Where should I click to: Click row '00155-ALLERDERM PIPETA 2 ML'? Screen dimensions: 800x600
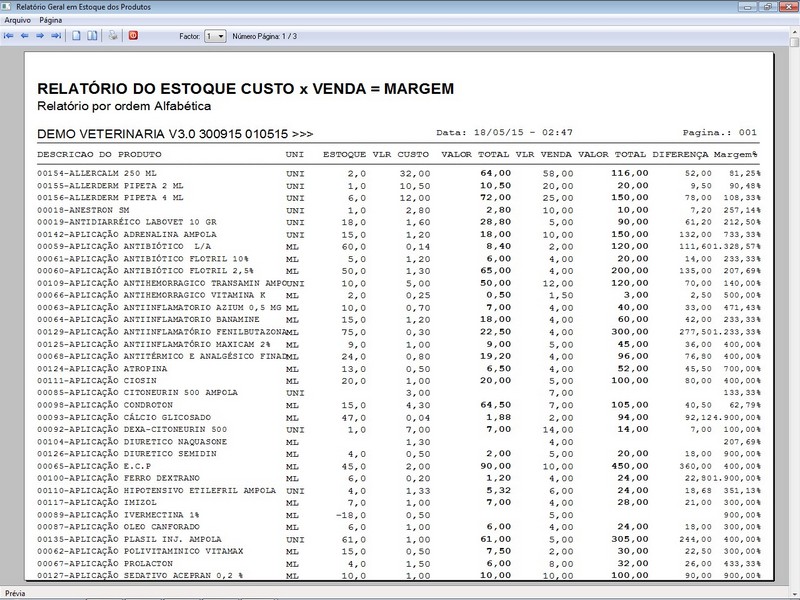coord(398,186)
